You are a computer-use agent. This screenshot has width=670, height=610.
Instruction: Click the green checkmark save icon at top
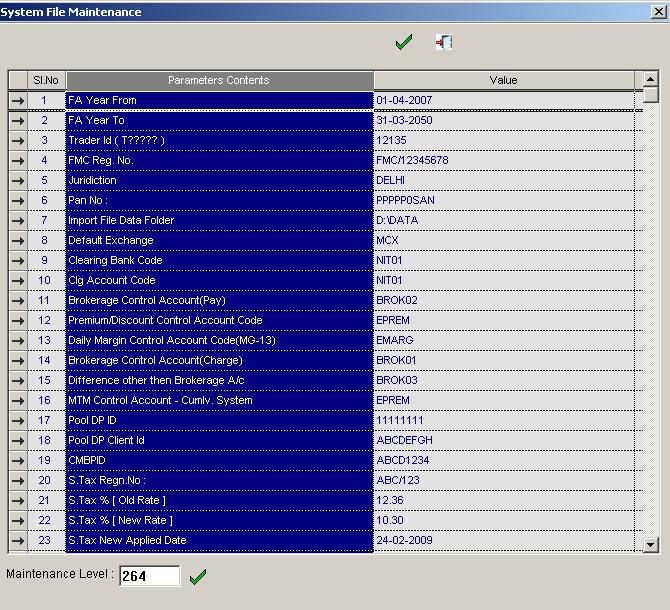coord(403,43)
